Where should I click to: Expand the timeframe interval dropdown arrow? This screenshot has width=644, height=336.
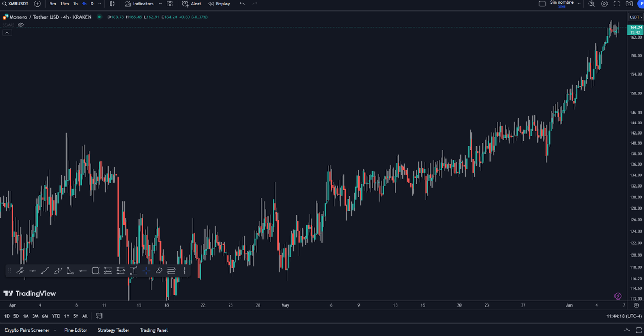101,4
